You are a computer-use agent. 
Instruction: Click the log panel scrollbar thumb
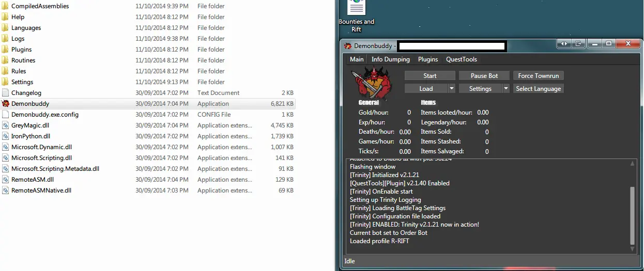tap(632, 216)
